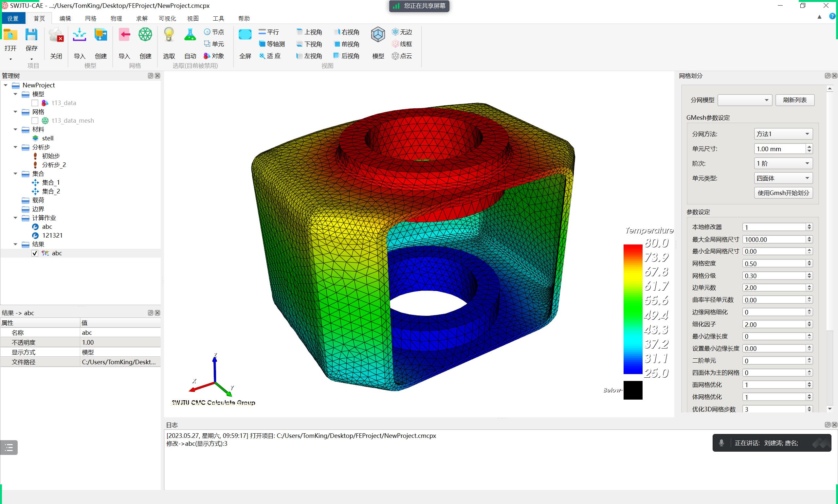Screen dimensions: 838x504
Task: Enable the t13_data_mesh checkbox
Action: pos(35,120)
